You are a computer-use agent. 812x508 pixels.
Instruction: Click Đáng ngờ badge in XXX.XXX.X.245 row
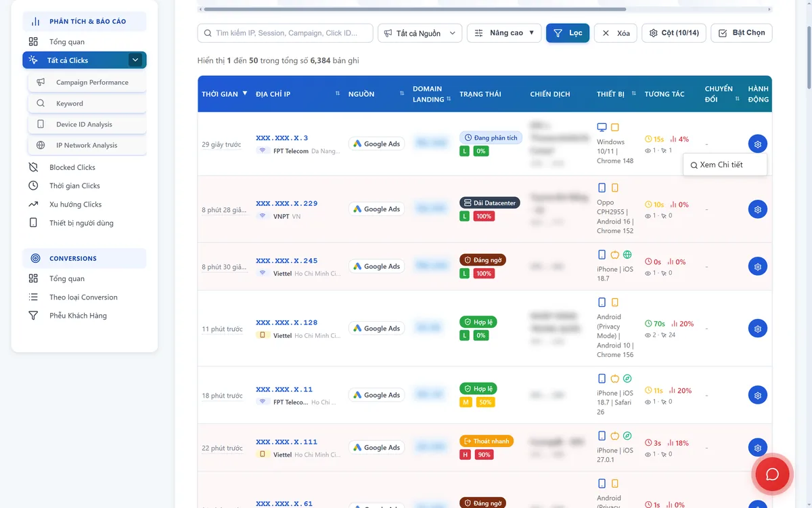[x=483, y=259]
